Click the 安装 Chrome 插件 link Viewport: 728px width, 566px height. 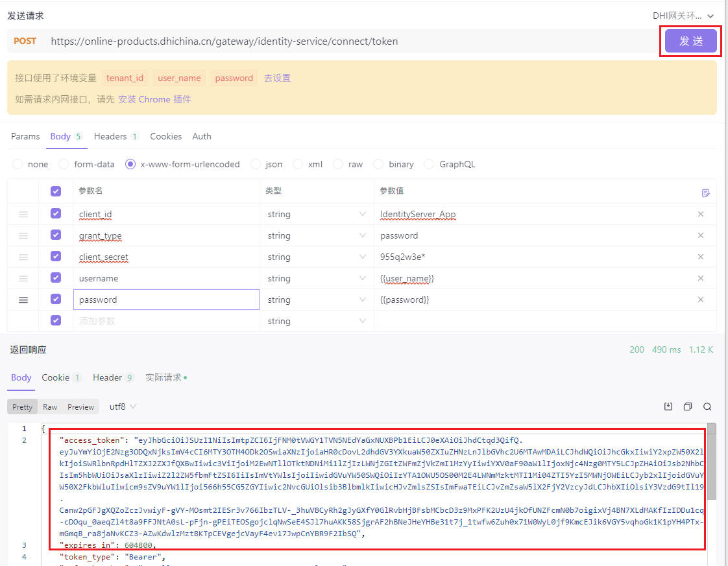click(x=154, y=99)
